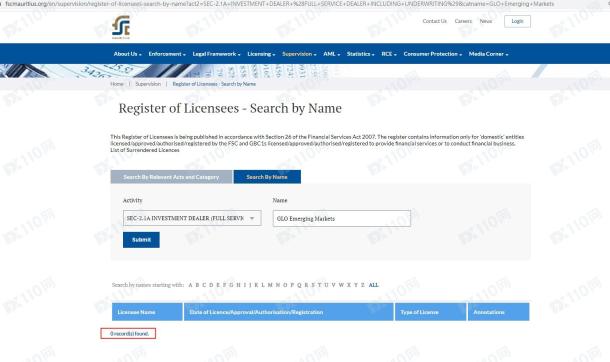Filter names starting with U
Viewport: 610px width, 362px height.
(x=326, y=285)
